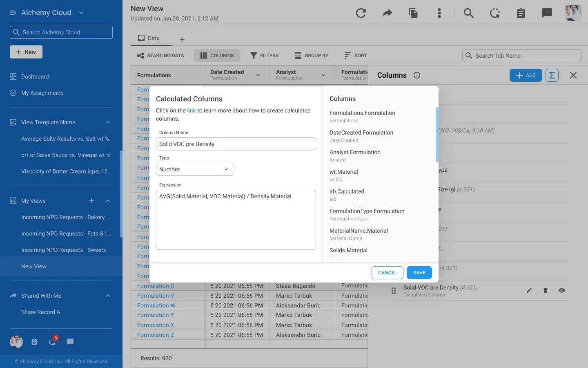The height and width of the screenshot is (368, 588).
Task: Collapse the My Views section
Action: (107, 201)
